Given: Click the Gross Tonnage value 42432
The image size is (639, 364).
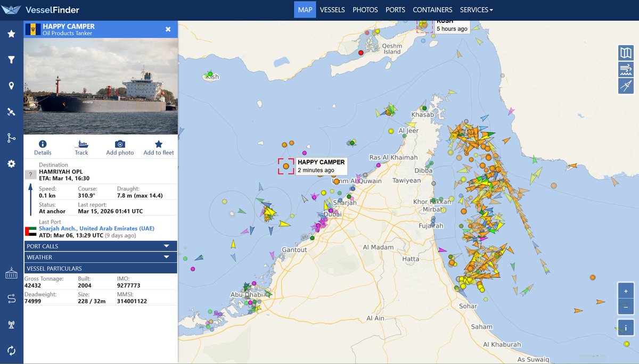Looking at the screenshot, I should 32,285.
